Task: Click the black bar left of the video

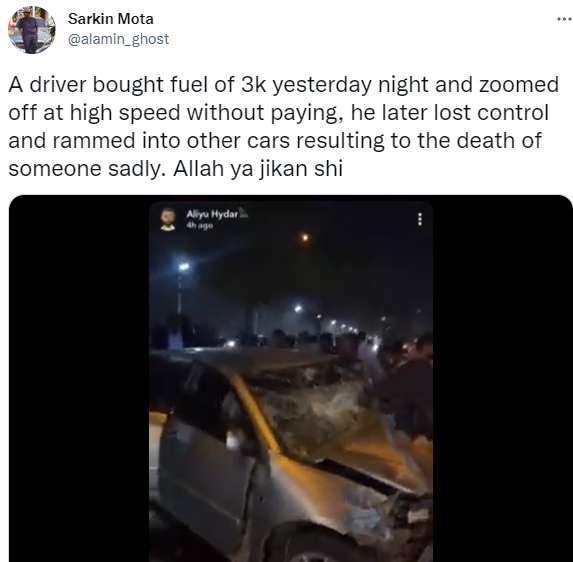Action: [79, 380]
